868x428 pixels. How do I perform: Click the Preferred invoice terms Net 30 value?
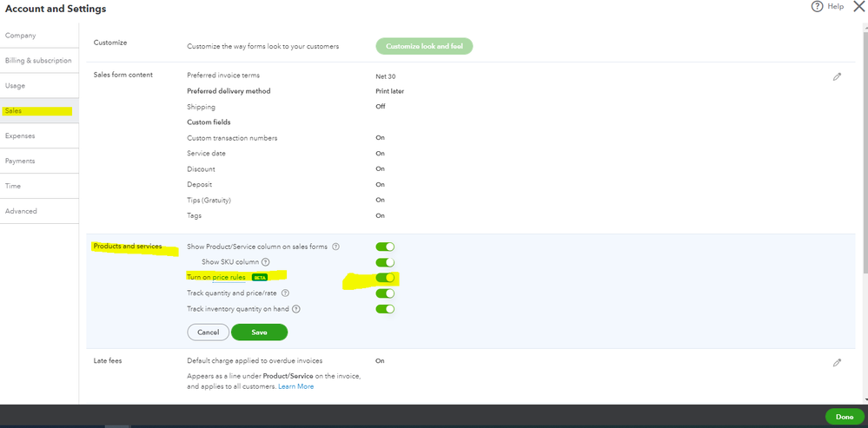385,77
